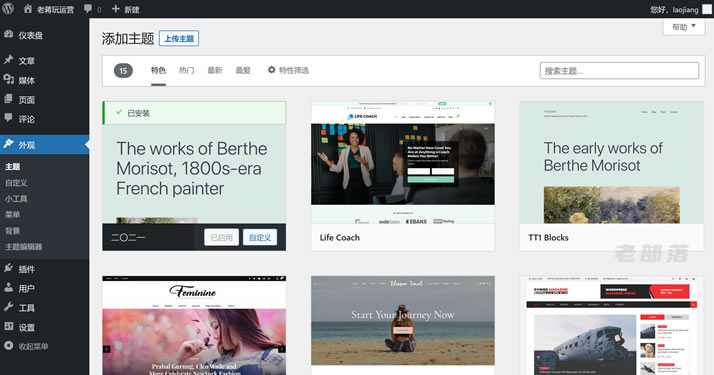Viewport: 714px width, 375px height.
Task: Click the 15 theme count badge
Action: (x=123, y=71)
